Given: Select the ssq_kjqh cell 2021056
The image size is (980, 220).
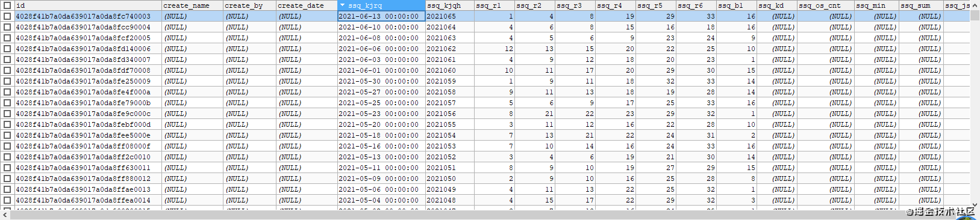Looking at the screenshot, I should tap(450, 114).
